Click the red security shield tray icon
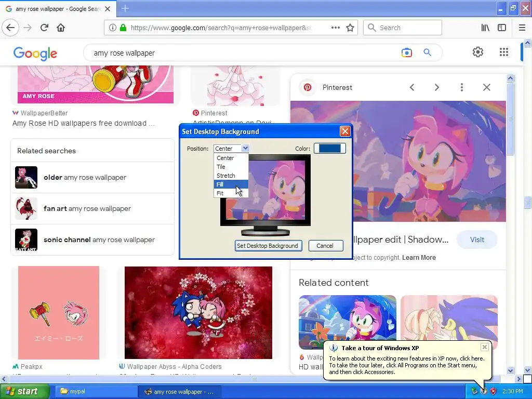Image resolution: width=532 pixels, height=399 pixels. pyautogui.click(x=494, y=391)
